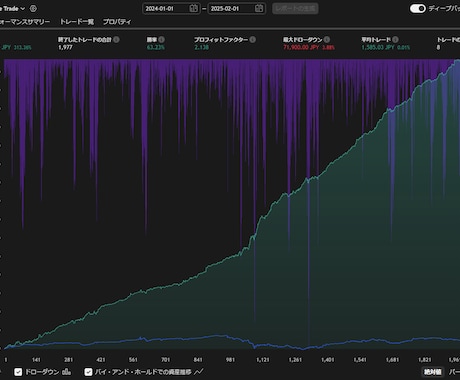Click average trade value 1,585.03 JPY

[378, 47]
